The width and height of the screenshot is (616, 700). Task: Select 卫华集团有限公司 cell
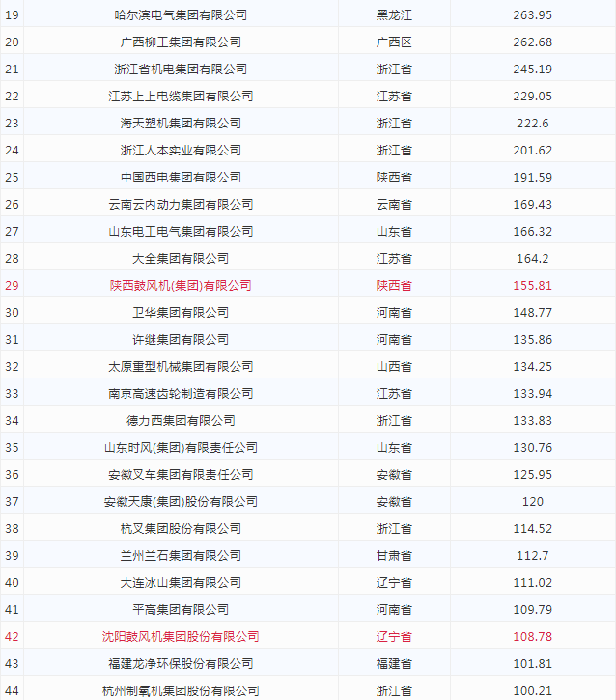(x=181, y=312)
